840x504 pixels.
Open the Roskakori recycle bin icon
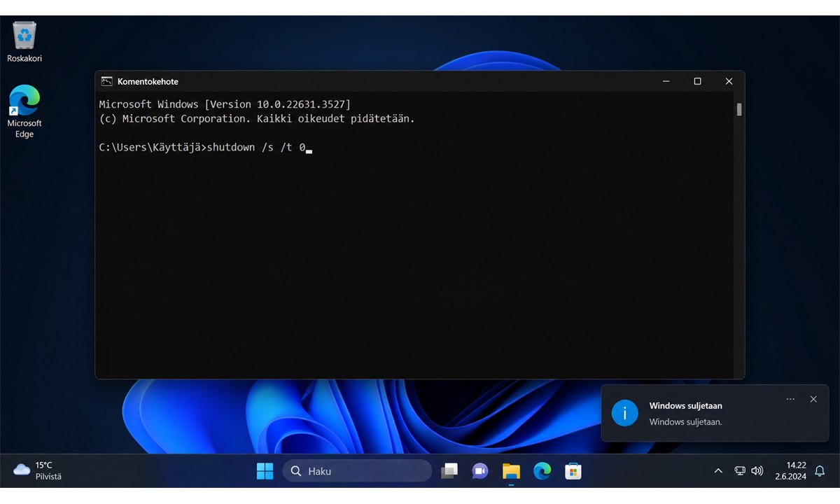(24, 41)
